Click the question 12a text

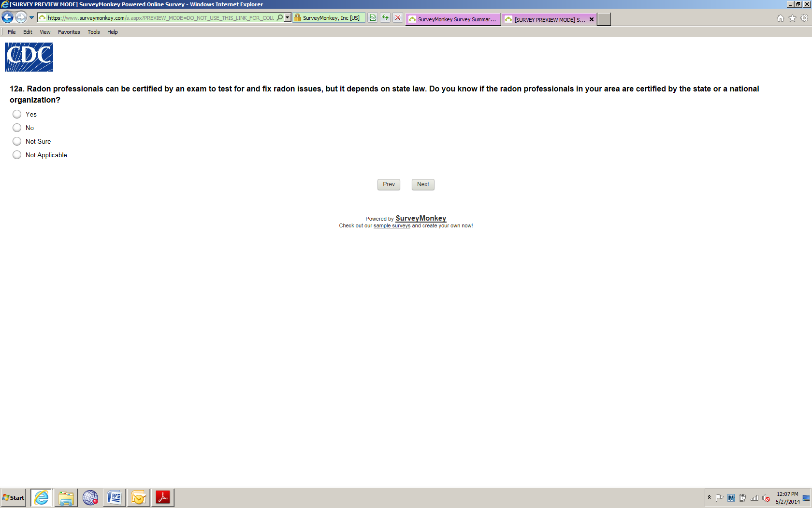(x=384, y=94)
